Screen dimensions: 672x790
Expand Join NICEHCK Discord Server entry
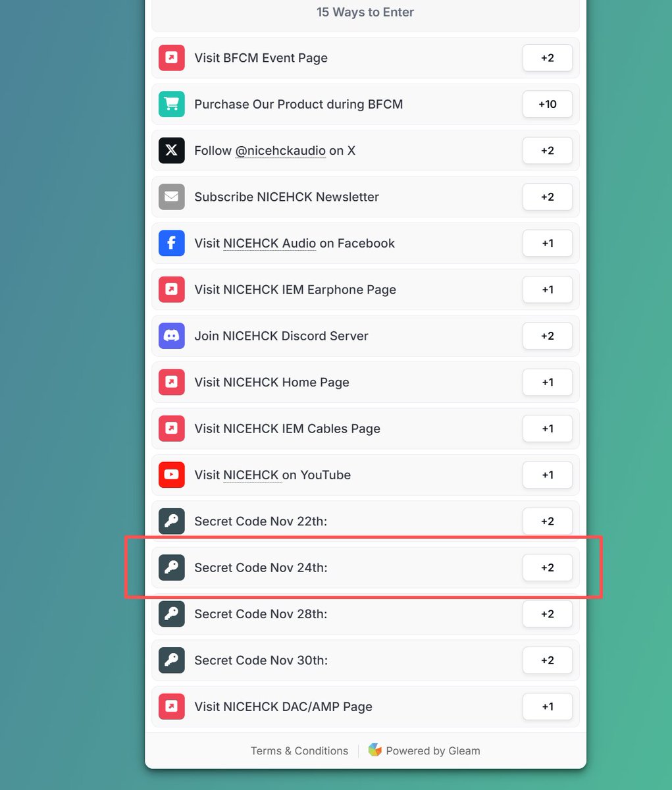[365, 336]
